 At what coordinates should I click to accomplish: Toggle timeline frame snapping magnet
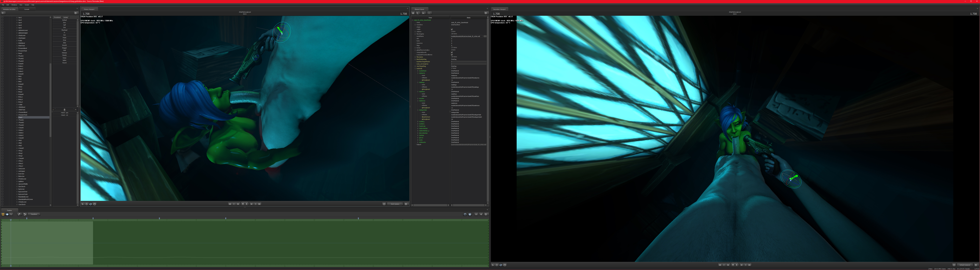point(470,214)
